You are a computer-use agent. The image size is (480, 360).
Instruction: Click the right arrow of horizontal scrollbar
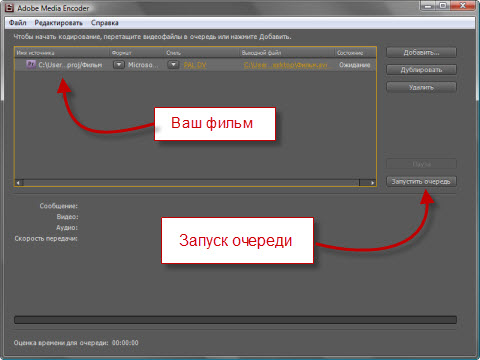click(x=372, y=183)
